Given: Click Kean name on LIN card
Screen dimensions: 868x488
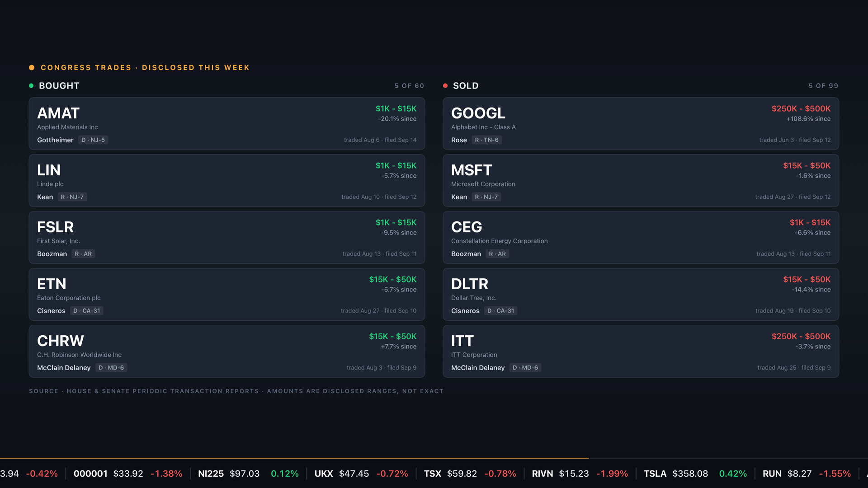Looking at the screenshot, I should [x=45, y=197].
